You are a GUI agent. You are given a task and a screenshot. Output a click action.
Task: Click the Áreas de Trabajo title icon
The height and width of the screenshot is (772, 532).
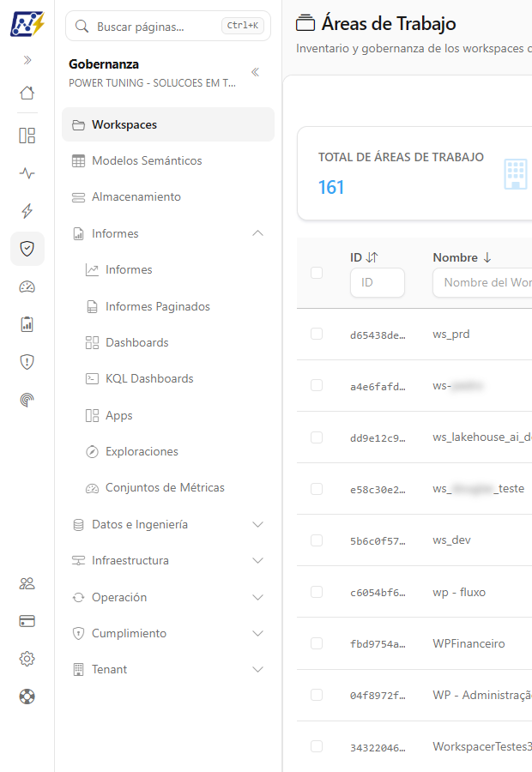(x=305, y=23)
